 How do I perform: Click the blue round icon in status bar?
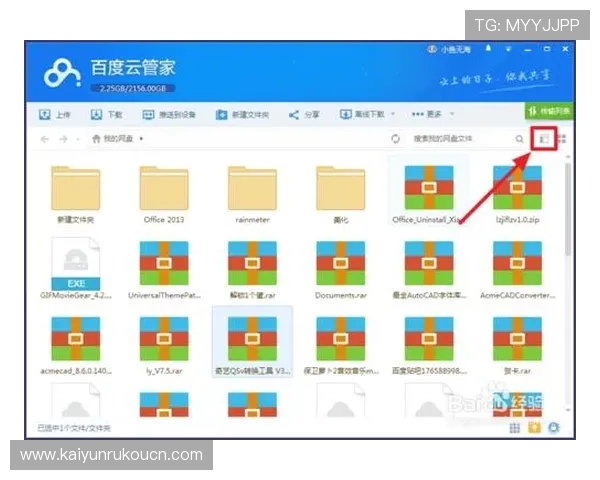point(554,428)
